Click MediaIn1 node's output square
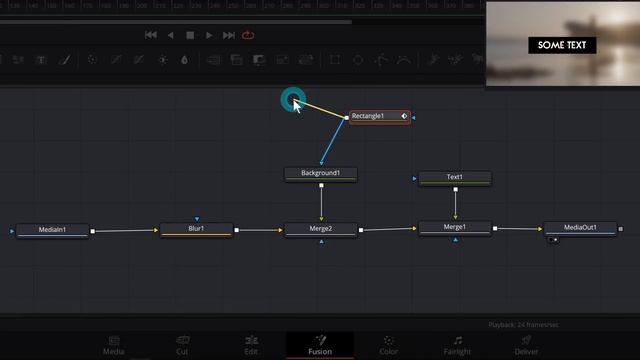The height and width of the screenshot is (360, 640). 93,231
